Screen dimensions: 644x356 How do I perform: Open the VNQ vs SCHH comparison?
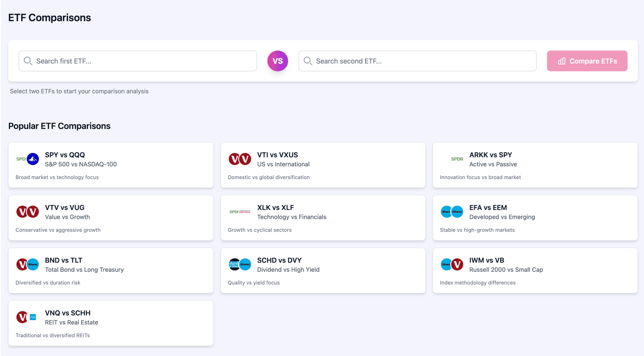coord(111,323)
